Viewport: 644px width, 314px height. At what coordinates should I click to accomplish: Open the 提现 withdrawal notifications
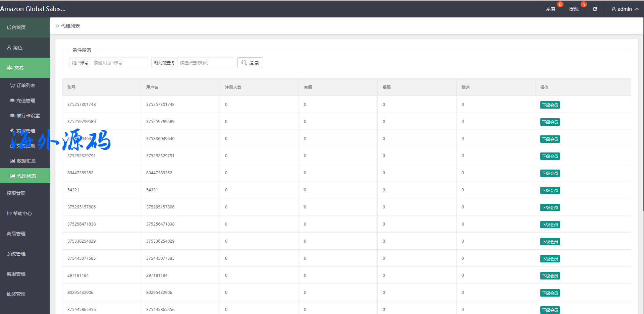(574, 9)
